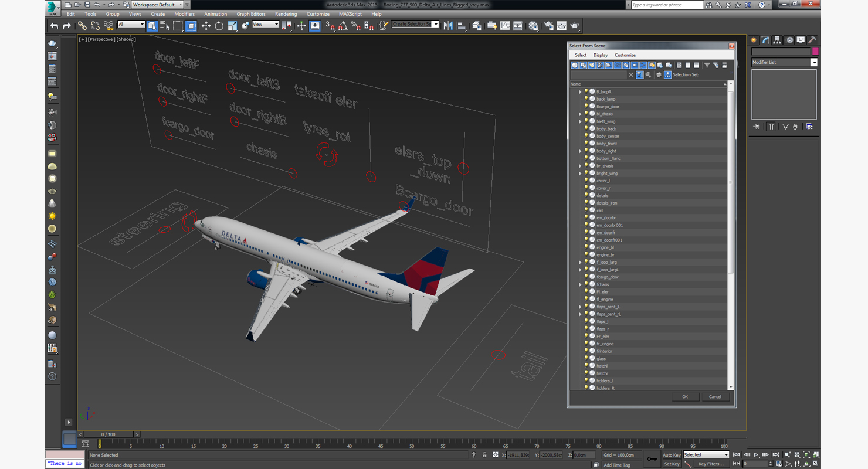Toggle Display Lights filter in Select From Scene
This screenshot has width=868, height=469.
point(591,65)
